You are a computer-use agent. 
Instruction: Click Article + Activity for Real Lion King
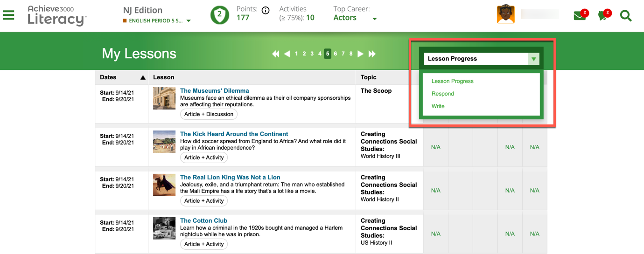click(x=204, y=201)
